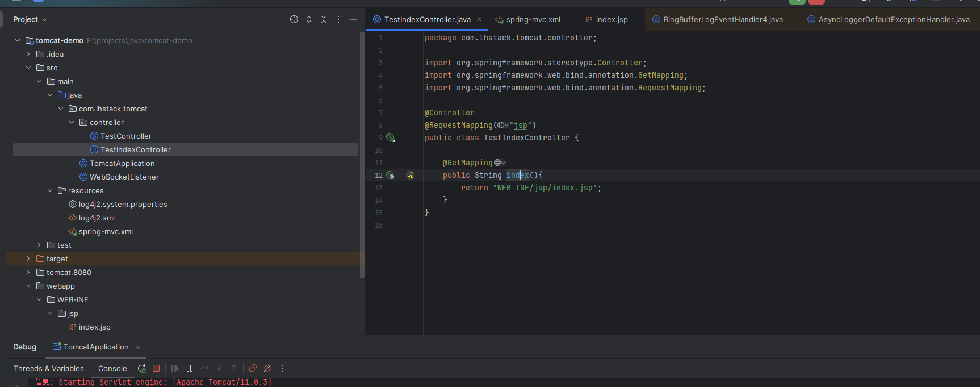Click yellow gutter icon on line 12
The image size is (980, 387).
coord(410,176)
